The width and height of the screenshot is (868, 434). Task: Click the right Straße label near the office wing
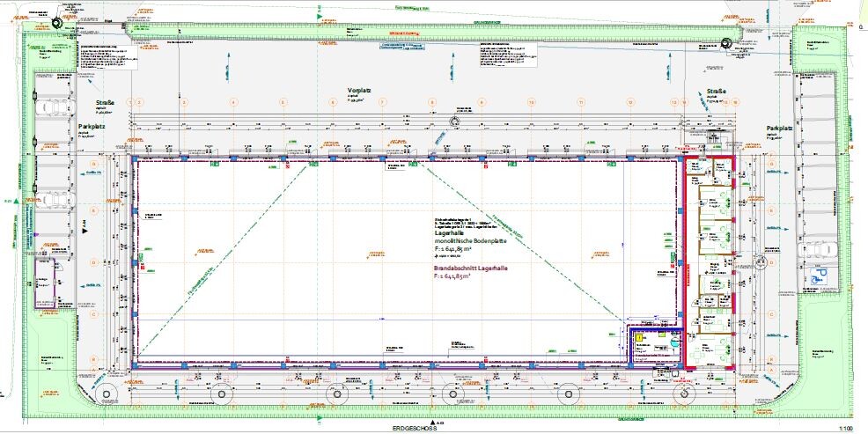click(x=717, y=92)
